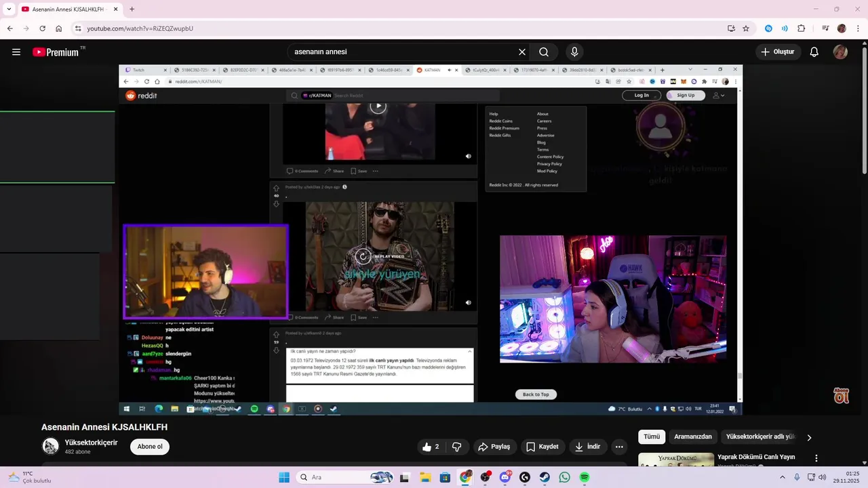Subscribe with the Abone ol button
The height and width of the screenshot is (488, 868).
(150, 447)
